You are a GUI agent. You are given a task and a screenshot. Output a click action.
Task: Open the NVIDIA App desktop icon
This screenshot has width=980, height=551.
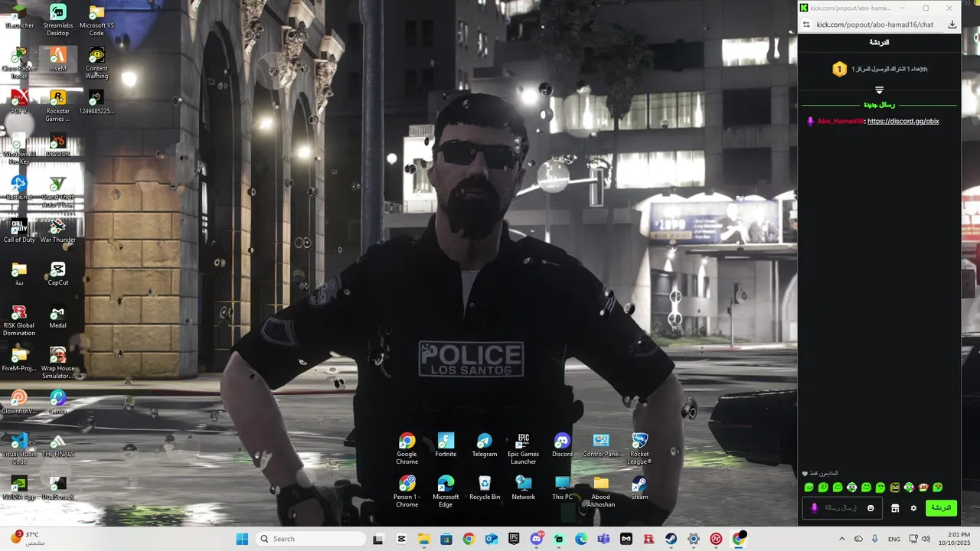point(19,487)
